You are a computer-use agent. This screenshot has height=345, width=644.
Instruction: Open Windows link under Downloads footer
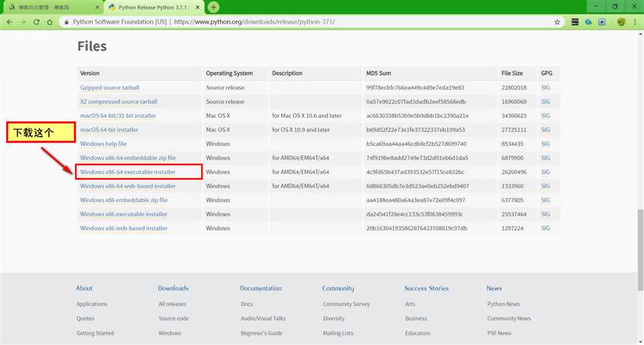click(170, 333)
